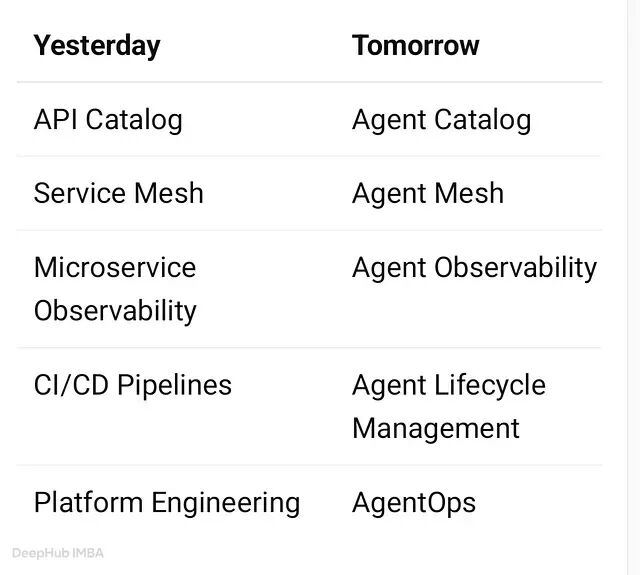The image size is (640, 575).
Task: Click the word Observability under Microservice
Action: click(x=115, y=312)
